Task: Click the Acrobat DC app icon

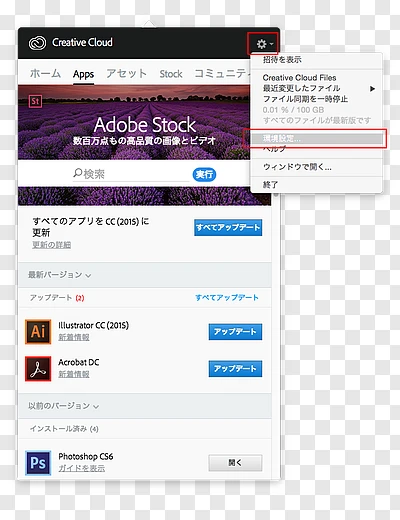Action: click(38, 369)
